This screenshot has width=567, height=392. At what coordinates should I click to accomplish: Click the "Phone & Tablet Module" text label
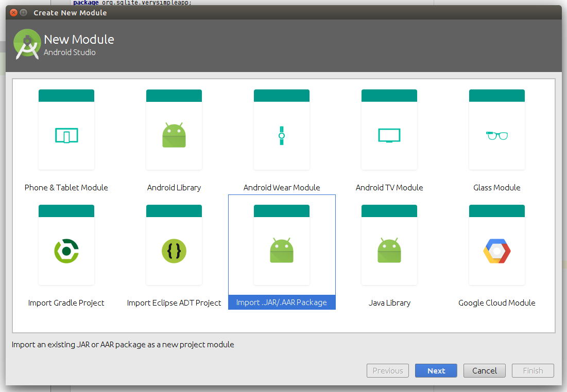pos(66,188)
